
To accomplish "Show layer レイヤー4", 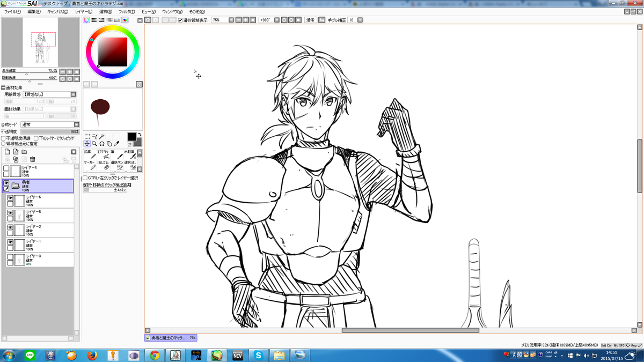I will [6, 168].
